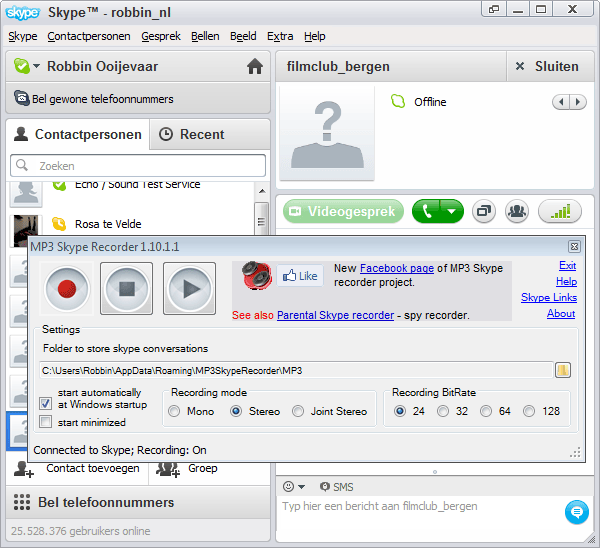Click the Exit link in recorder
Image resolution: width=600 pixels, height=548 pixels.
(567, 266)
